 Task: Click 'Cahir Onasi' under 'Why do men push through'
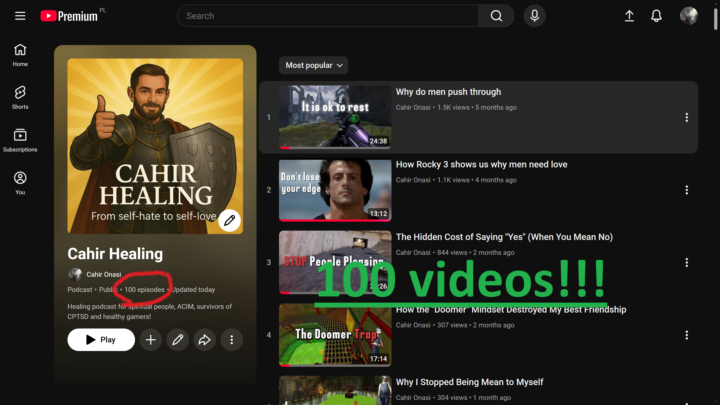tap(413, 107)
